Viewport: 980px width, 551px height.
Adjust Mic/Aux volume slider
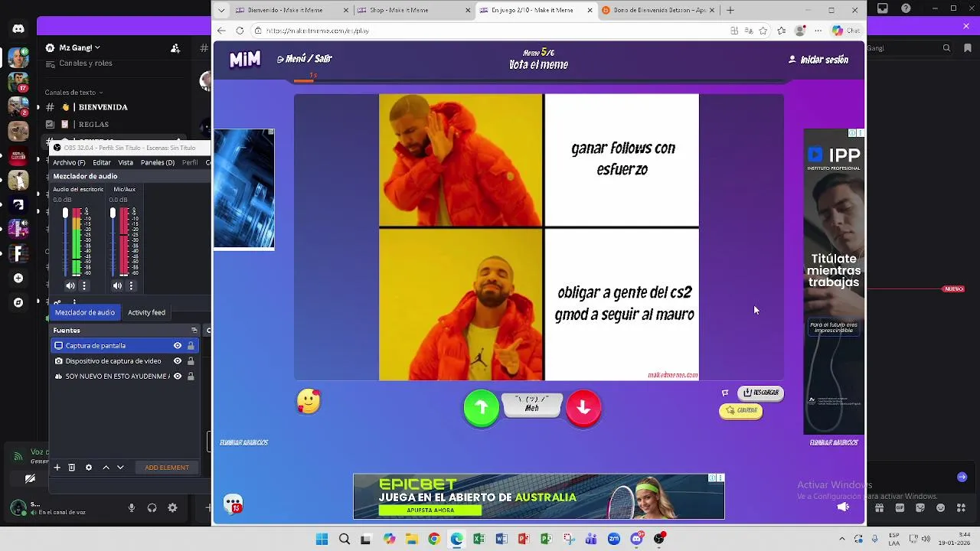113,241
